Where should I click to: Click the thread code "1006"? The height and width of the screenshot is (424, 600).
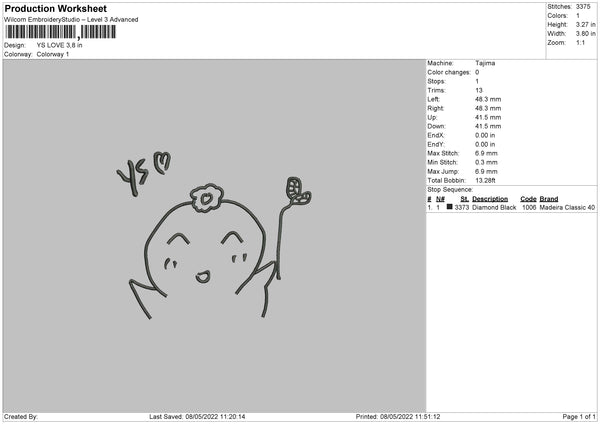pos(529,207)
